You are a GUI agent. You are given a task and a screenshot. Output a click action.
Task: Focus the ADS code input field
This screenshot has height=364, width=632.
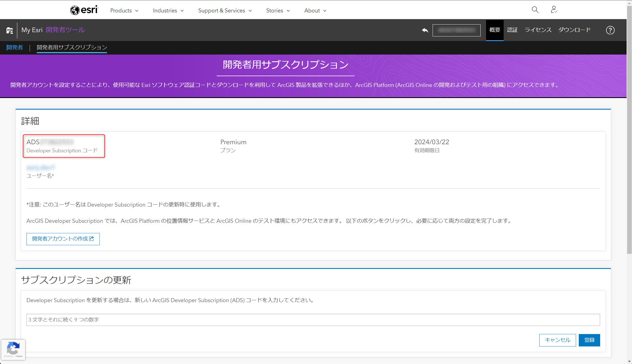pos(313,320)
